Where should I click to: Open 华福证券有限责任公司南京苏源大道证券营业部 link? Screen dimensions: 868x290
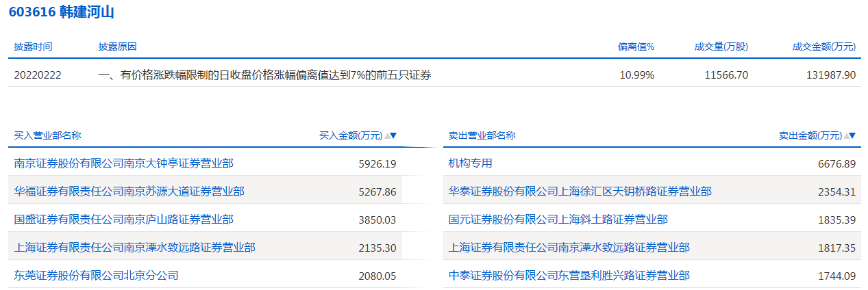click(x=129, y=192)
